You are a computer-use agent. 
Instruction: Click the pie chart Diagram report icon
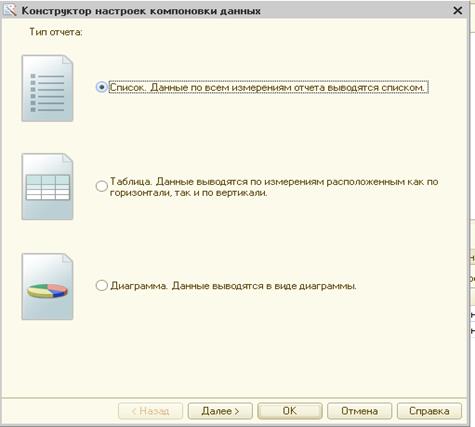47,287
